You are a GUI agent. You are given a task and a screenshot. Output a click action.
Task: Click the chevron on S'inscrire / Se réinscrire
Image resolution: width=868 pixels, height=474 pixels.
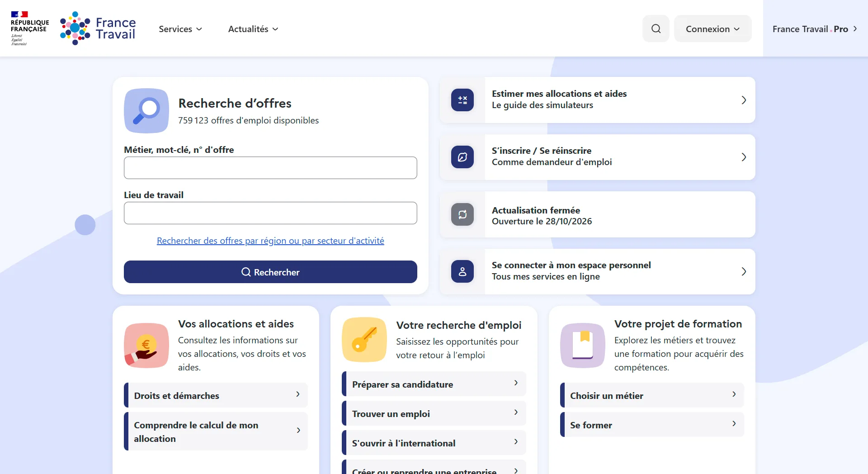(744, 157)
